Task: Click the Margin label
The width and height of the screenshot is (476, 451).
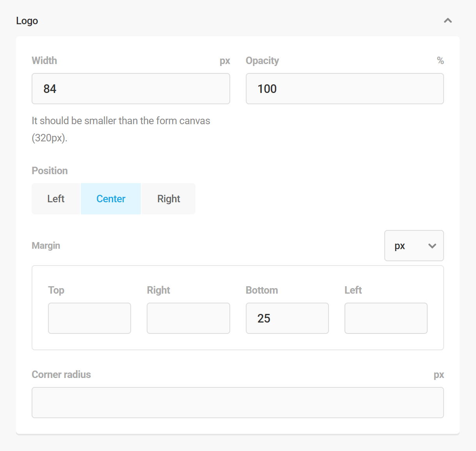Action: (46, 246)
